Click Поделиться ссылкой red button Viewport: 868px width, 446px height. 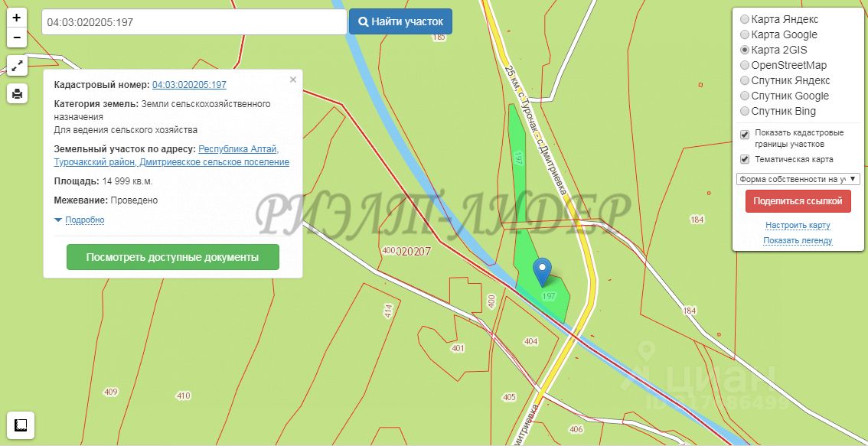pyautogui.click(x=798, y=201)
